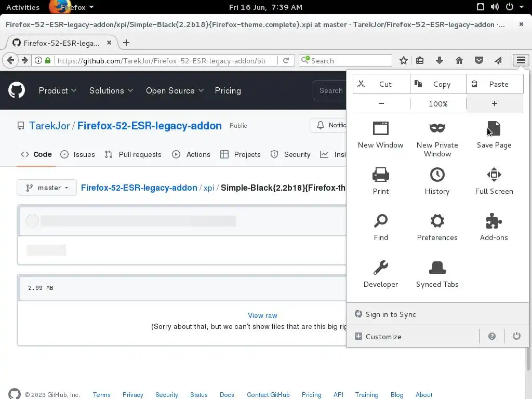Open a new tab with plus

coord(126,43)
